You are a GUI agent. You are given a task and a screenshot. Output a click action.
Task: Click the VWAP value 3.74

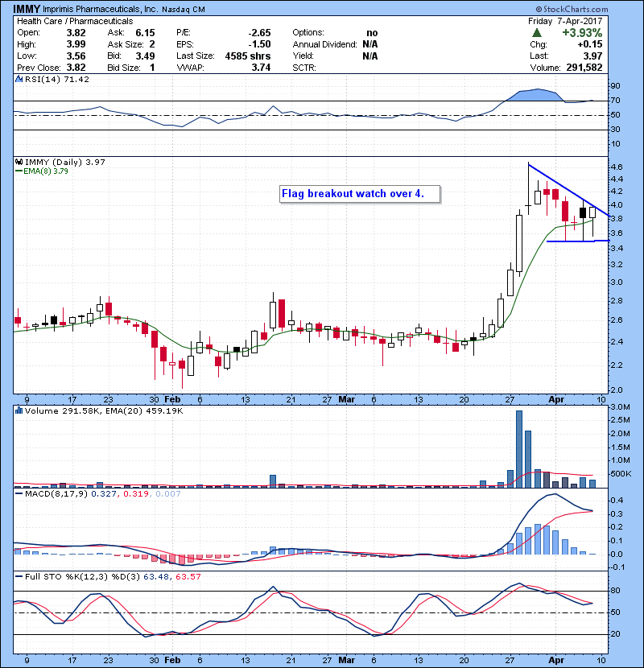click(262, 68)
